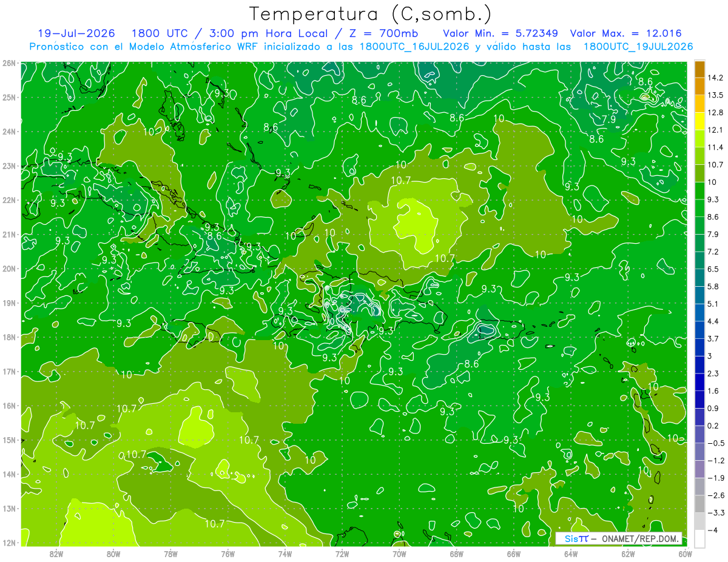The height and width of the screenshot is (562, 728).
Task: Click the 3.7 color scale label
Action: [713, 339]
